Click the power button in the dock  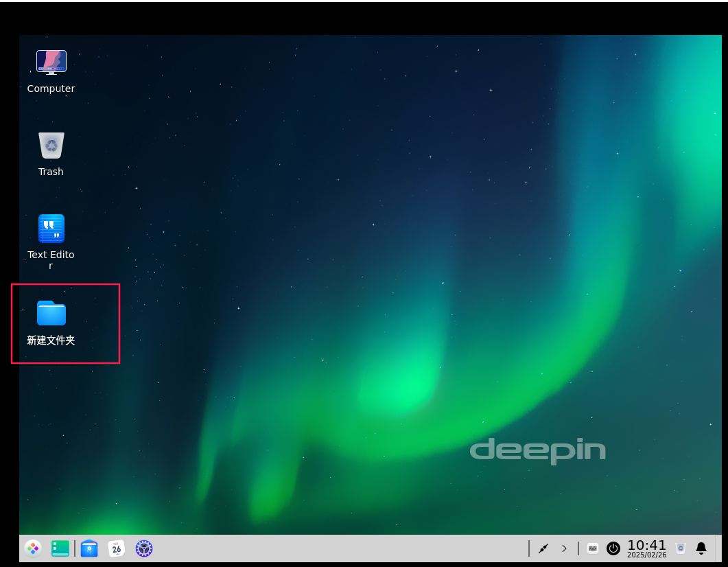coord(613,548)
